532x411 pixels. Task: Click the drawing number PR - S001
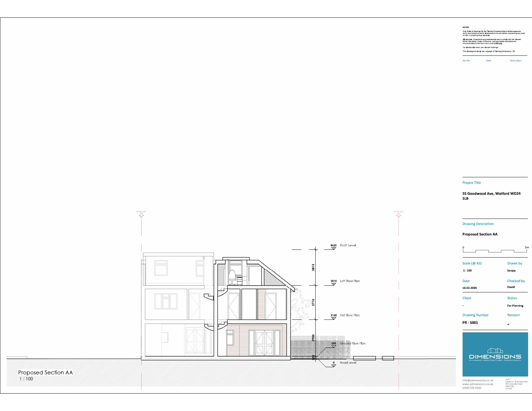[x=470, y=323]
